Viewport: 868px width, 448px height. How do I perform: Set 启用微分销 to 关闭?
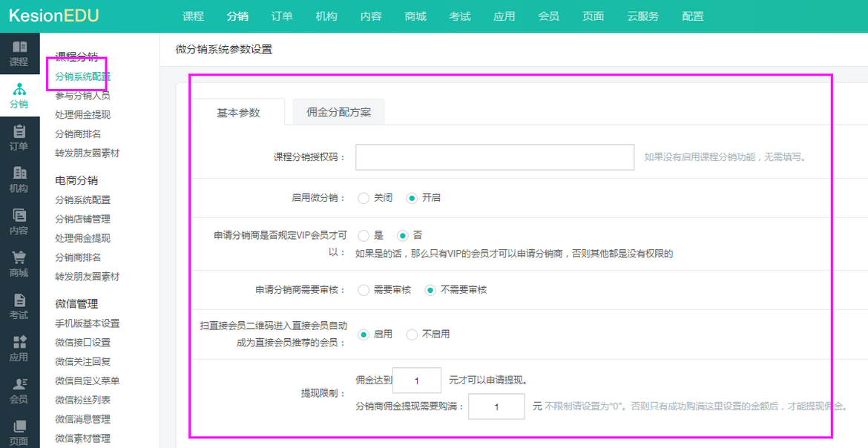click(364, 198)
